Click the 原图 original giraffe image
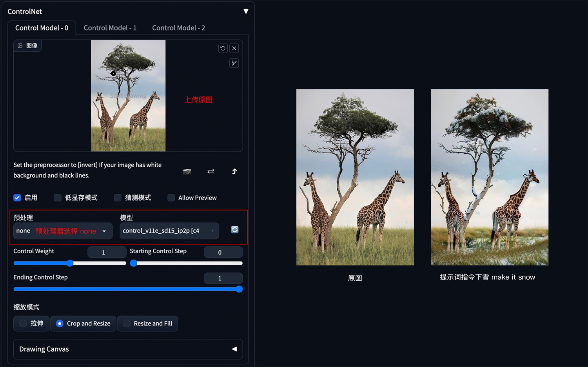The image size is (588, 367). [x=355, y=177]
